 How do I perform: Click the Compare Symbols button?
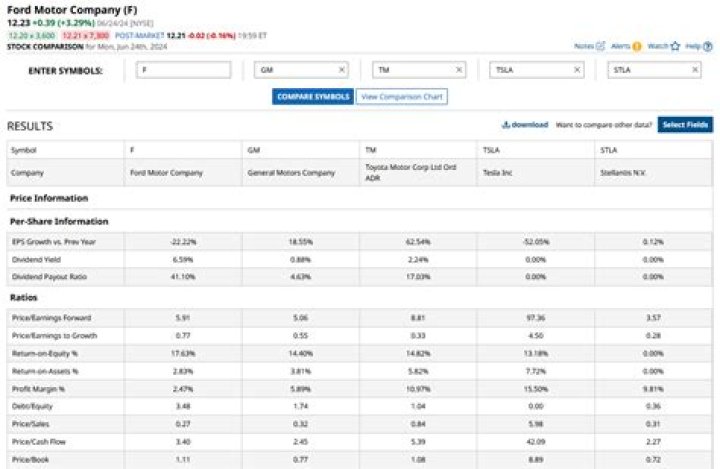click(313, 96)
